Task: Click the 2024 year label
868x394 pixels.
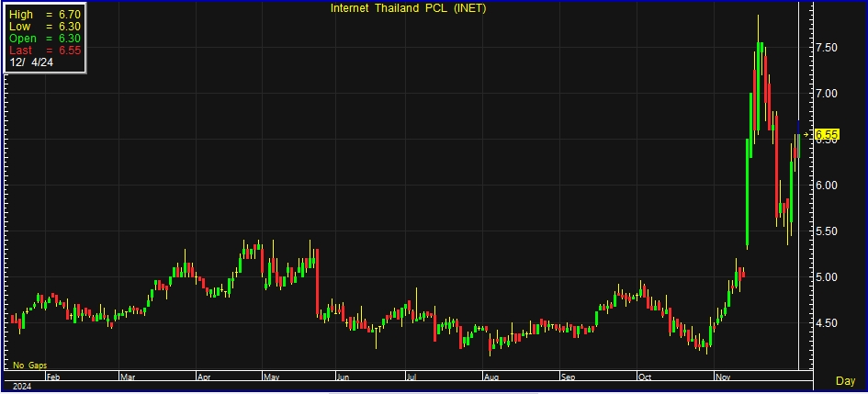Action: coord(20,387)
